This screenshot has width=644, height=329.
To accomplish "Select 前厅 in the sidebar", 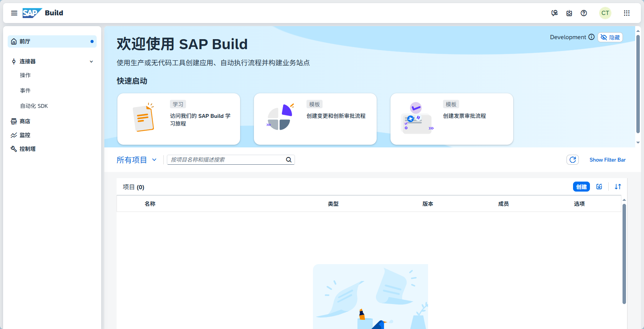I will [52, 41].
